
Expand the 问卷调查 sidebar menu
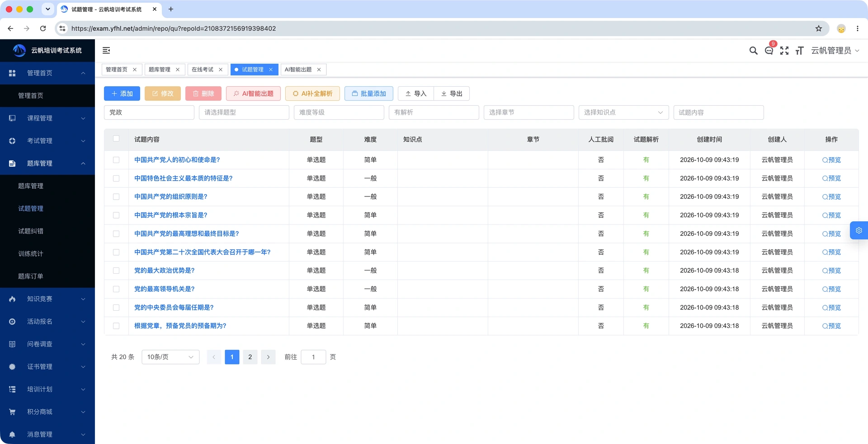tap(47, 344)
